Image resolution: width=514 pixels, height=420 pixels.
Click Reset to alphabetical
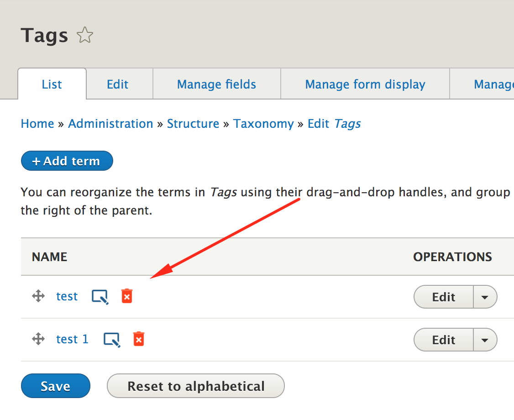click(196, 386)
